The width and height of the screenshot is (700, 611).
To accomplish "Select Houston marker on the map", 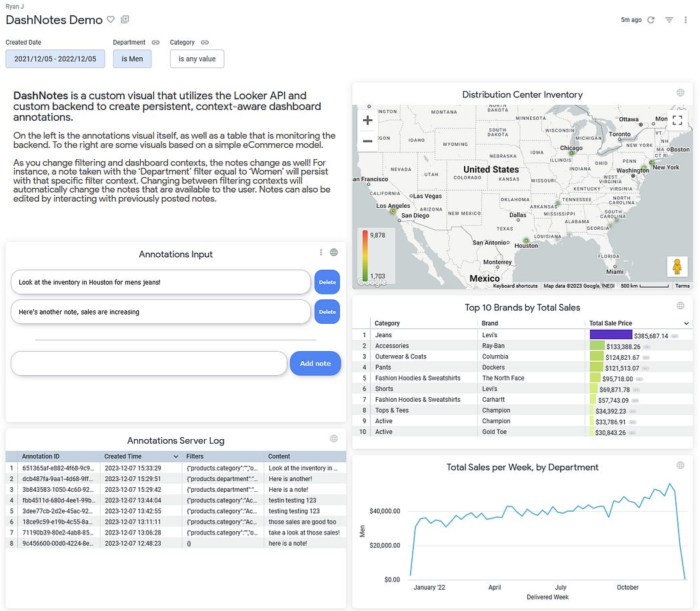I will [x=526, y=240].
